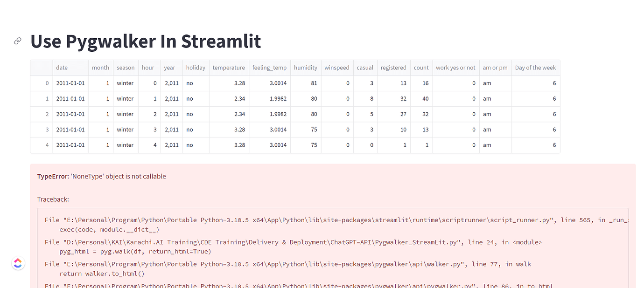
Task: Select the TypeError message text
Action: click(x=101, y=176)
